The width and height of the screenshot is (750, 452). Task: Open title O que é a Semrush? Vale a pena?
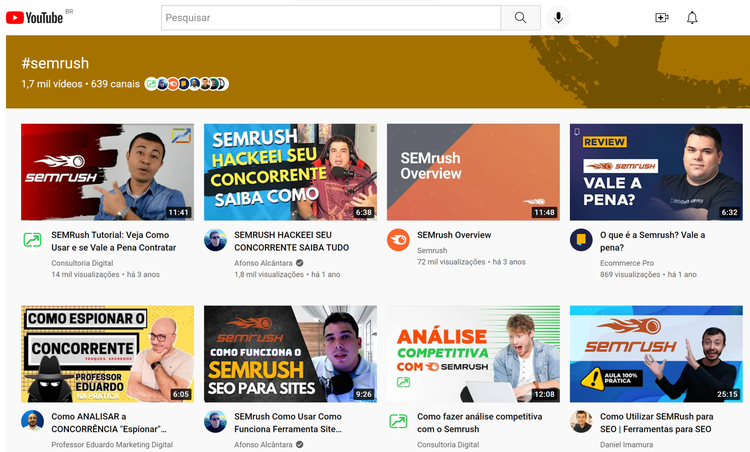pos(652,241)
